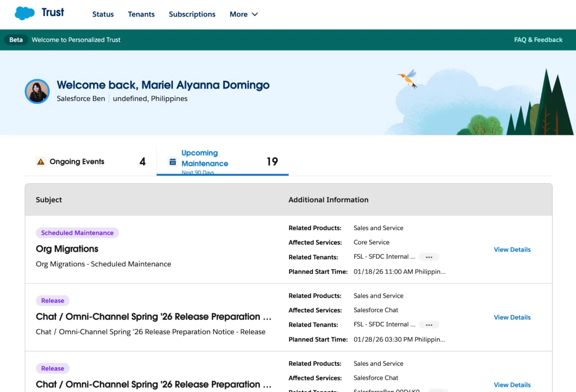This screenshot has height=392, width=576.
Task: Click the Beta label in the banner
Action: pos(16,40)
